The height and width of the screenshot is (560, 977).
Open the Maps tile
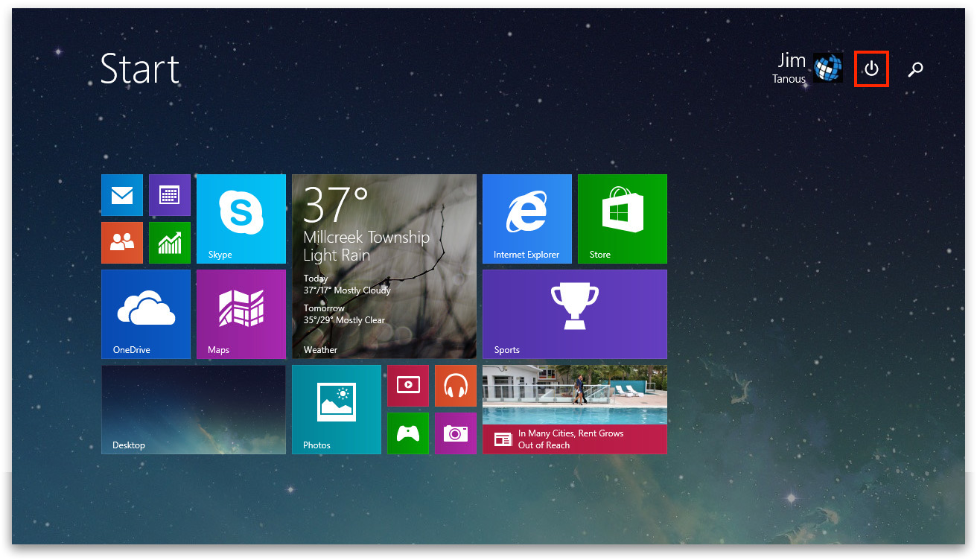coord(241,314)
